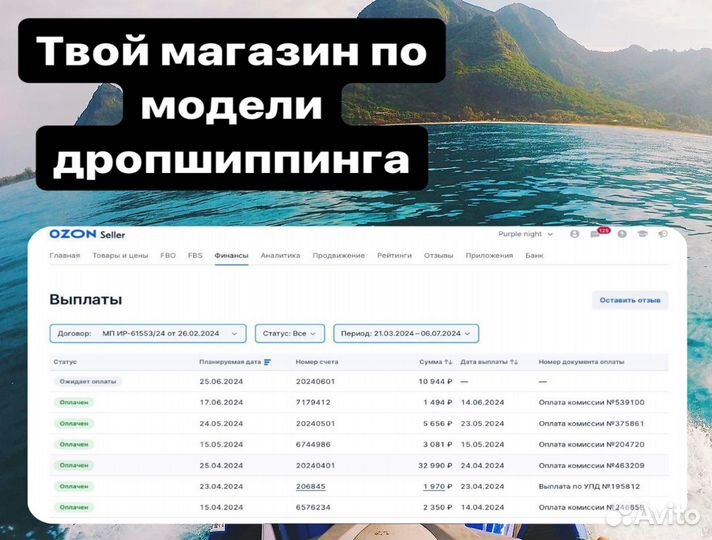Click the 2 350 ₽ amount
Image resolution: width=712 pixels, height=540 pixels.
[x=438, y=507]
